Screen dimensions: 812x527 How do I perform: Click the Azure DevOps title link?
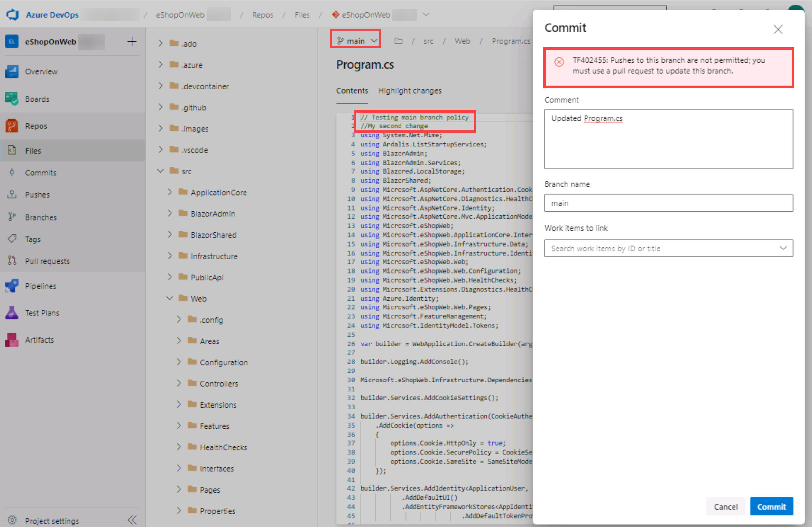point(52,15)
